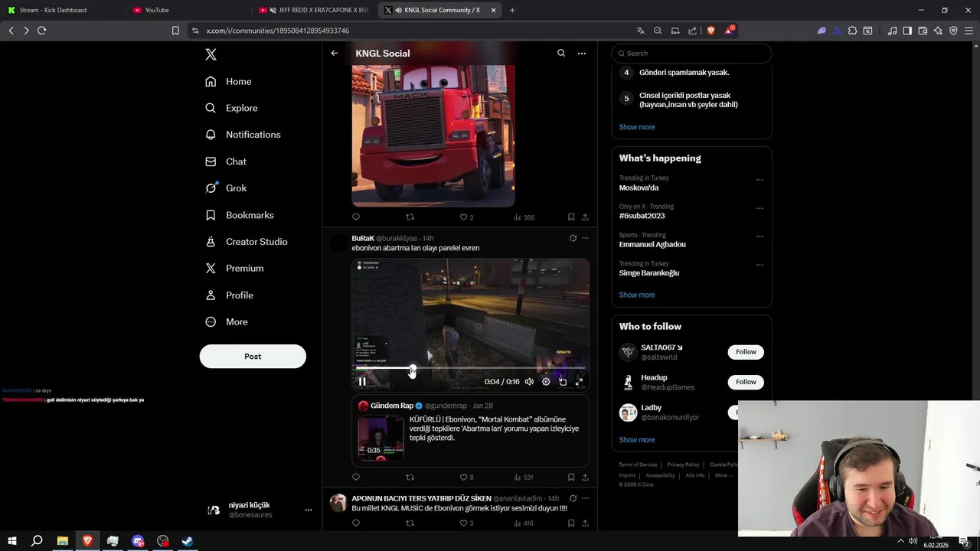Click the Post button
980x551 pixels.
(253, 357)
